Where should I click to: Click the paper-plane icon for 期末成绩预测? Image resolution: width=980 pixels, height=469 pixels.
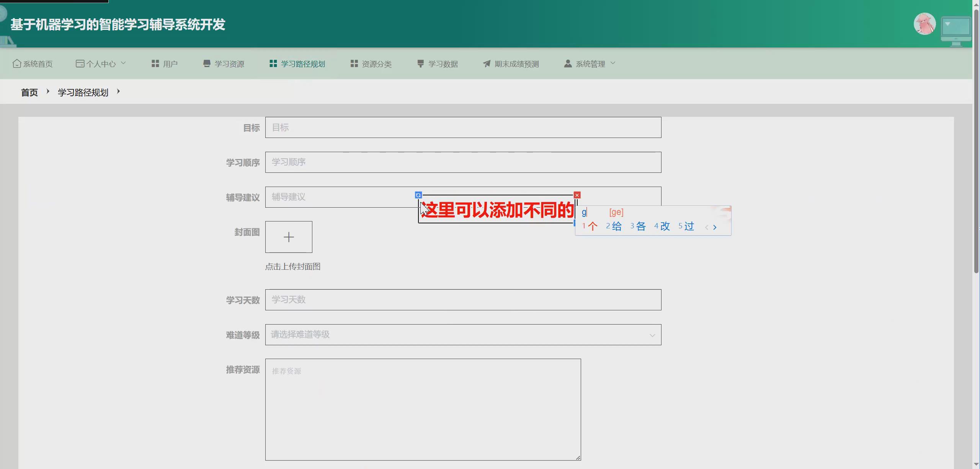tap(486, 63)
